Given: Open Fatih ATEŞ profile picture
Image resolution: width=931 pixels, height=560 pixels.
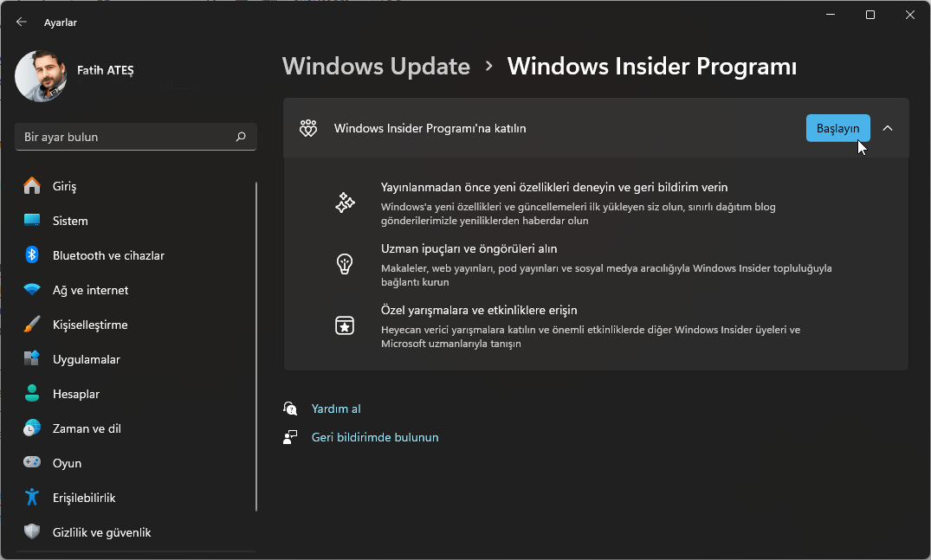Looking at the screenshot, I should point(41,76).
